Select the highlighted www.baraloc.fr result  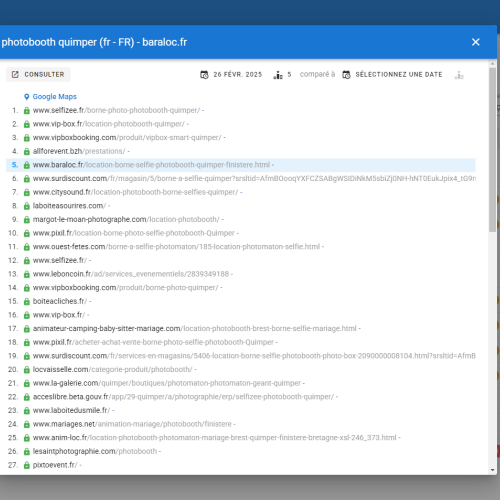point(241,165)
